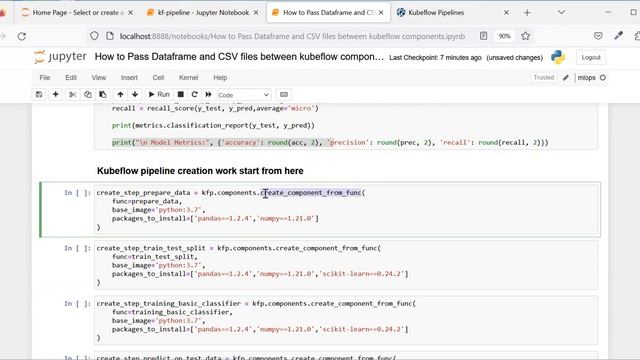Insert cell below with plus icon
The image size is (640, 360).
(x=56, y=95)
